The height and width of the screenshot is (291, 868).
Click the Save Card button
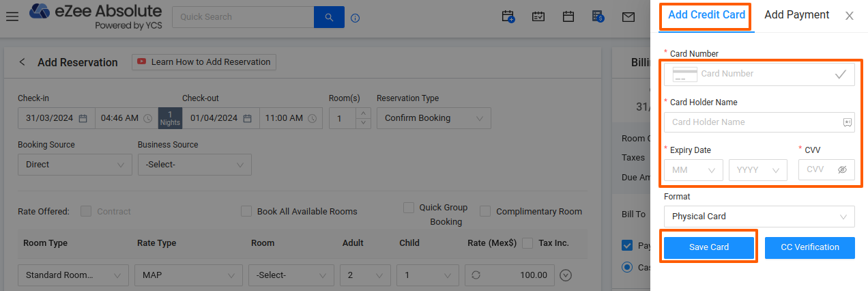pyautogui.click(x=709, y=247)
